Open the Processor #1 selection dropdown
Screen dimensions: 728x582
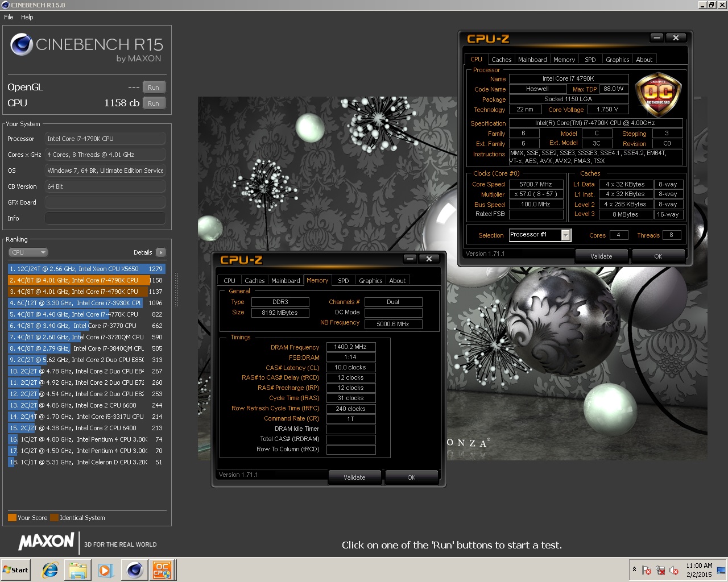540,235
